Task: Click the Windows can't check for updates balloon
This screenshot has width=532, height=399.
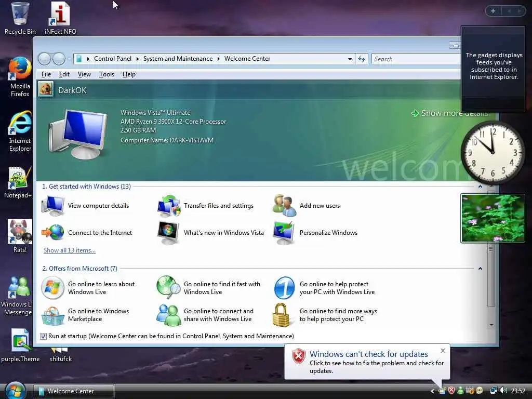Action: tap(367, 362)
